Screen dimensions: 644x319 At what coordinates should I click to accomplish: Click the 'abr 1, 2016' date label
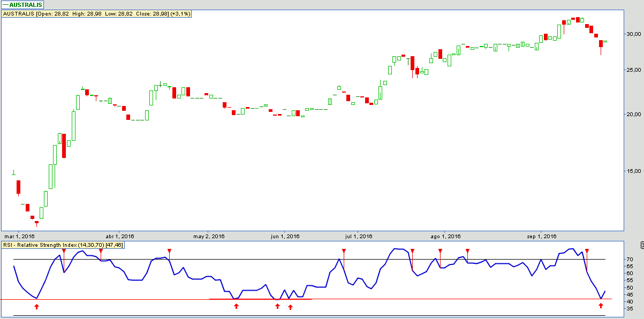point(120,236)
